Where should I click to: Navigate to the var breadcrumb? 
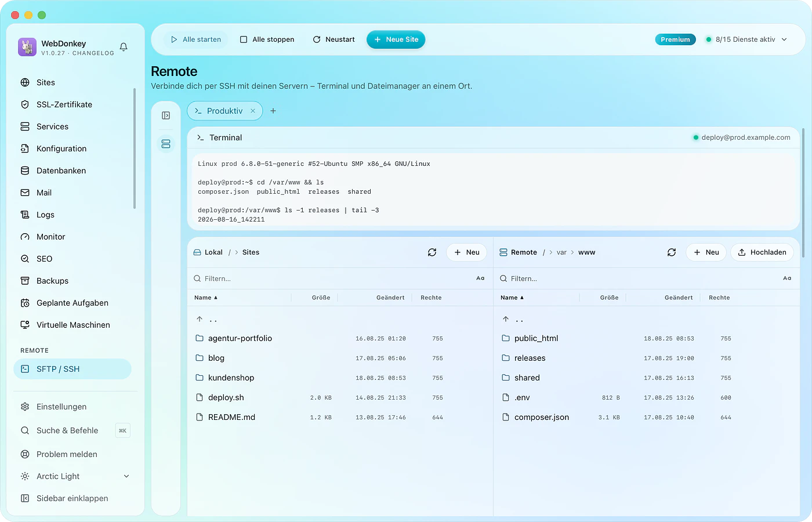(x=561, y=252)
